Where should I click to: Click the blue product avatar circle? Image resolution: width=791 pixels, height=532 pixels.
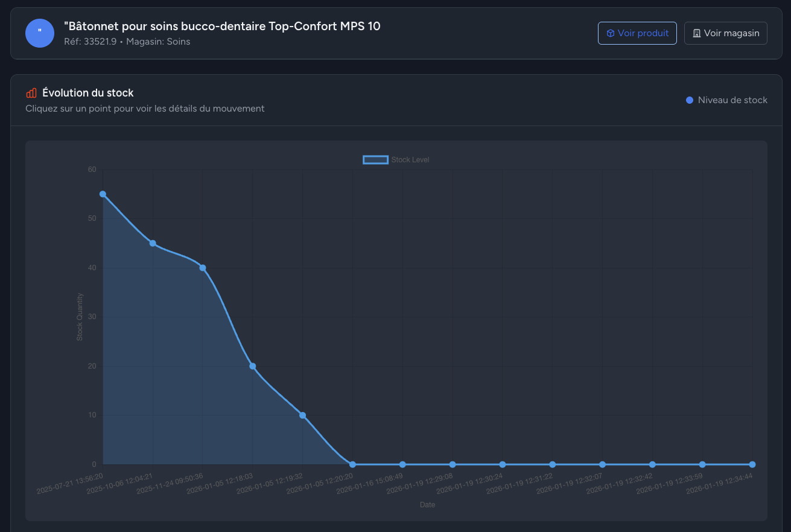(40, 33)
